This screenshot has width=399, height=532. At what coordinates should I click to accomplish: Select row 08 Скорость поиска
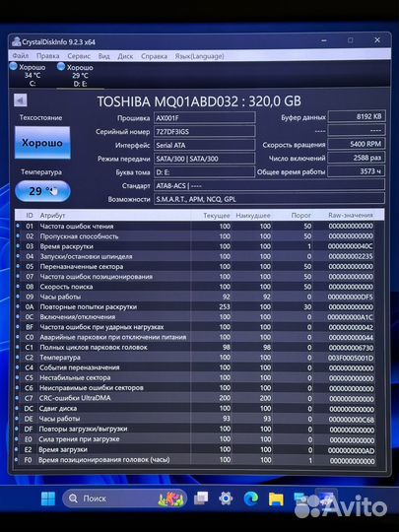(x=195, y=287)
